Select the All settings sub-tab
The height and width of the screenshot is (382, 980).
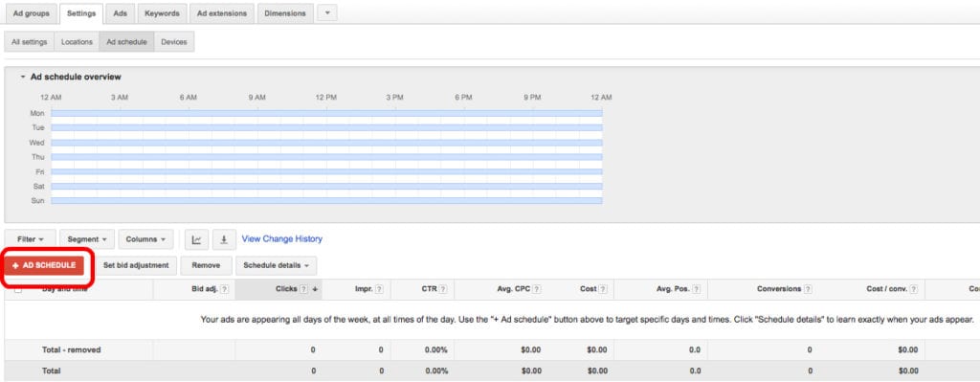[30, 42]
